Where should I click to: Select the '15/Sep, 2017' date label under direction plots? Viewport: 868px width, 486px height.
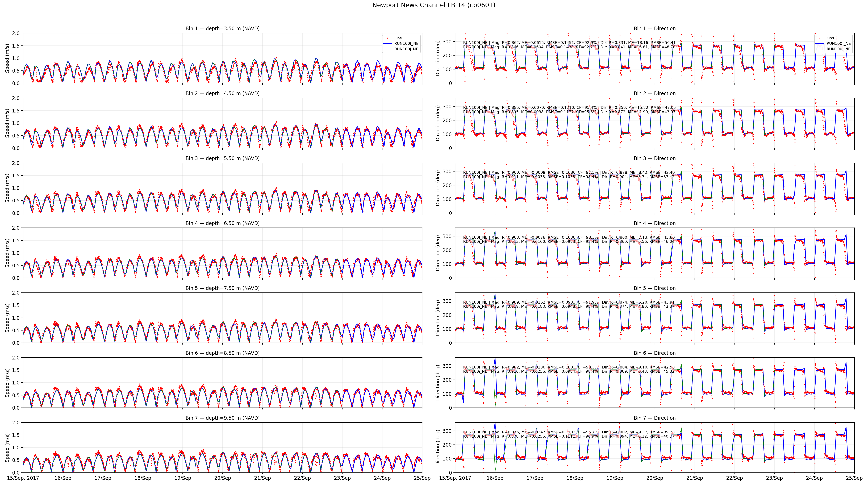(x=455, y=478)
